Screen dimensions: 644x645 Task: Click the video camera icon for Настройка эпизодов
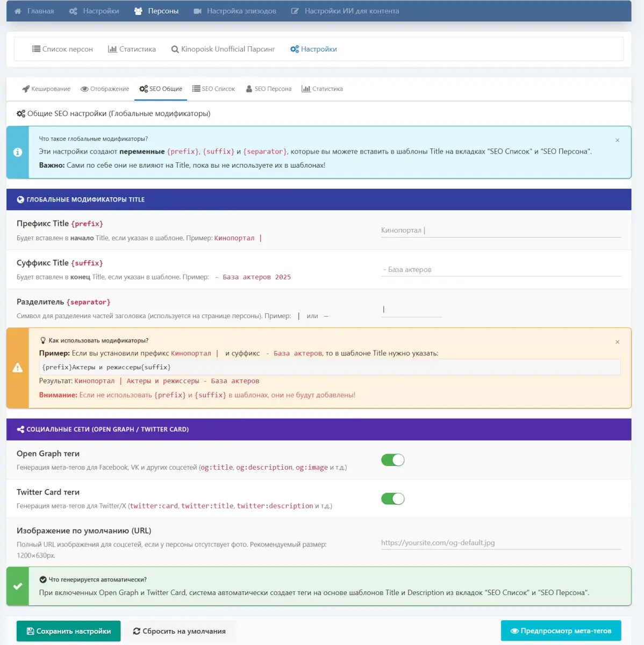pos(197,11)
